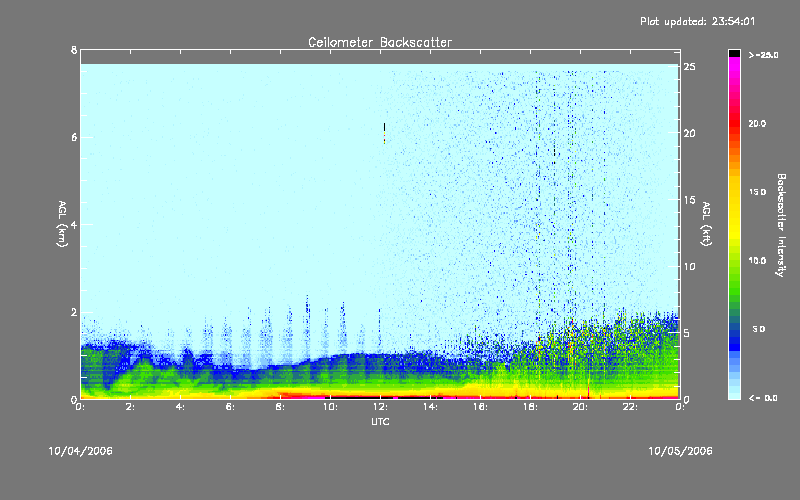Click the "6" tick on km axis
Viewport: 800px width, 500px height.
74,137
